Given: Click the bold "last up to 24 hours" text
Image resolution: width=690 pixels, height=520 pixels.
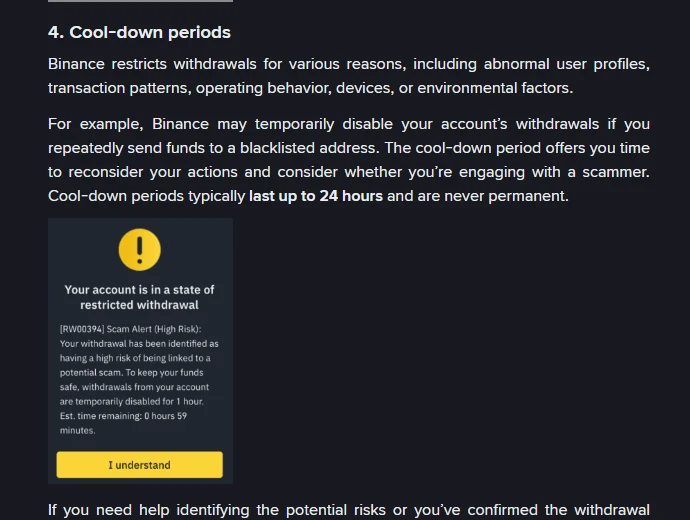Looking at the screenshot, I should pyautogui.click(x=316, y=196).
